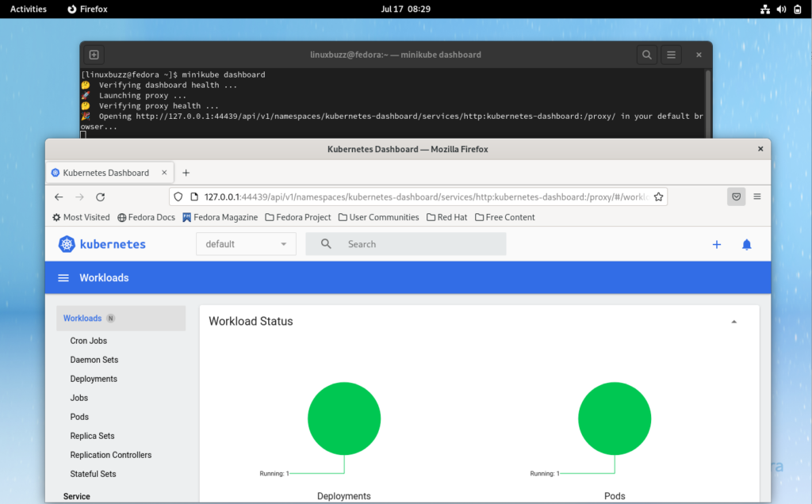Open Stateful Sets in sidebar
This screenshot has width=812, height=504.
click(94, 474)
